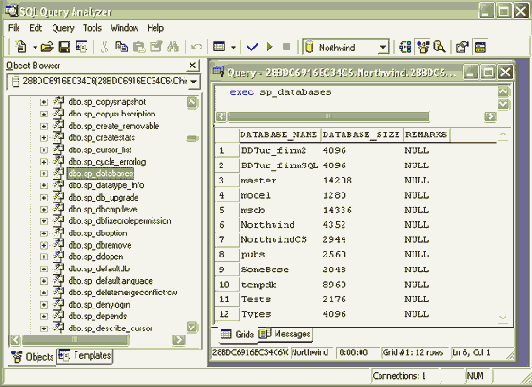This screenshot has height=387, width=532.
Task: Toggle the Object Browser toolbar icon
Action: tap(423, 47)
